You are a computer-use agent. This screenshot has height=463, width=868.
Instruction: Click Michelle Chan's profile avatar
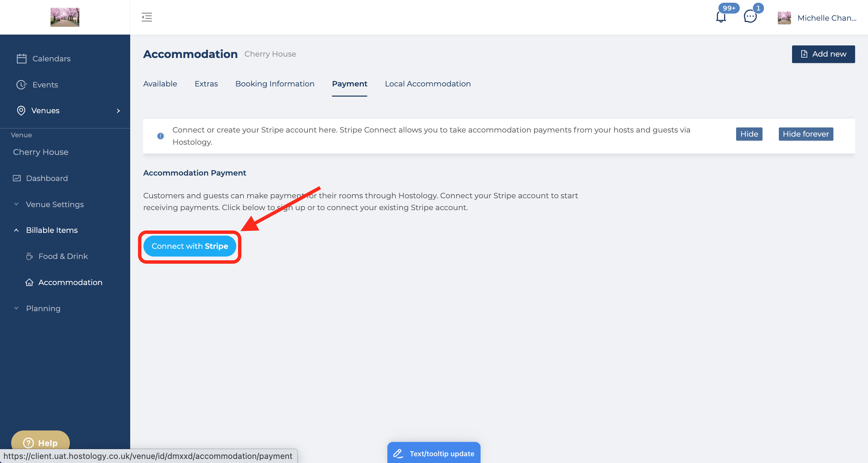pos(784,18)
